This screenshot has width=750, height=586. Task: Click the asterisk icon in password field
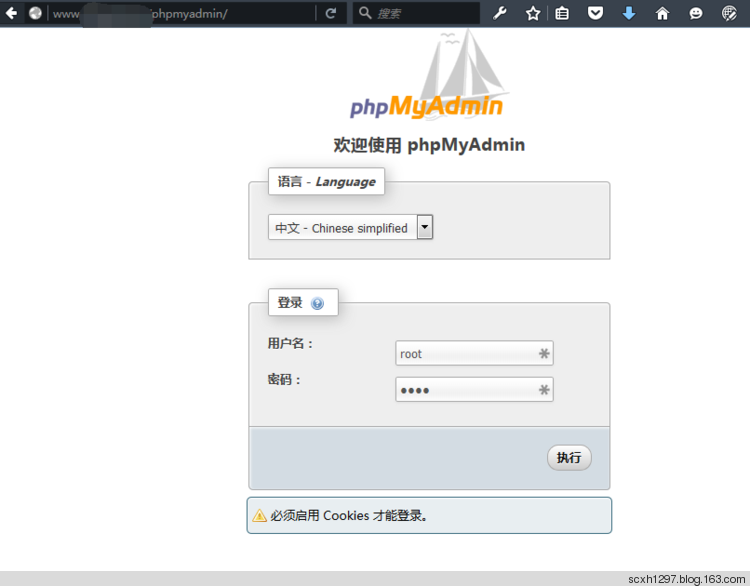pos(544,390)
